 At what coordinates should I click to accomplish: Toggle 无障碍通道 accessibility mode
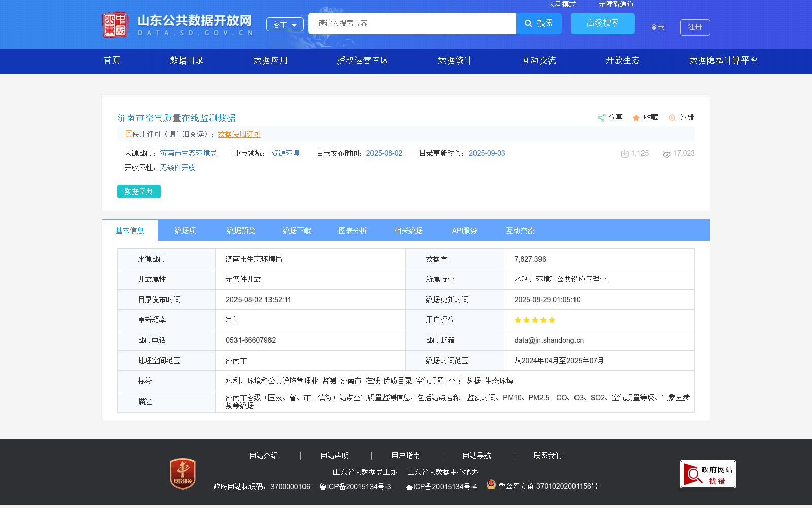pos(616,4)
